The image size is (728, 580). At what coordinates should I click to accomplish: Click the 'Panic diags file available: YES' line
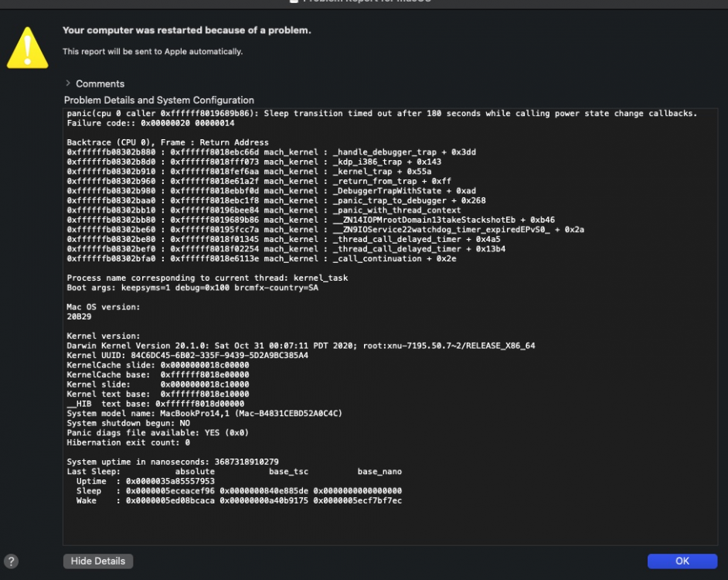(x=158, y=433)
